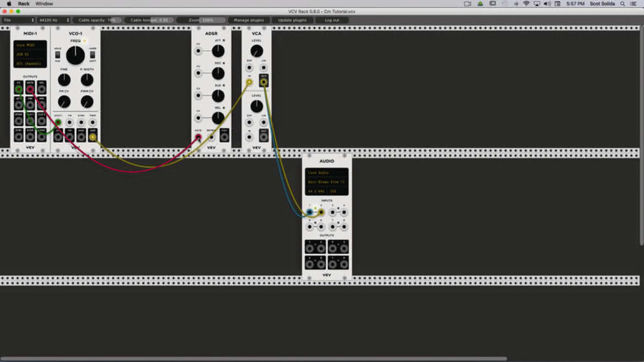Image resolution: width=644 pixels, height=362 pixels.
Task: Click the Update plugins button
Action: [x=292, y=20]
